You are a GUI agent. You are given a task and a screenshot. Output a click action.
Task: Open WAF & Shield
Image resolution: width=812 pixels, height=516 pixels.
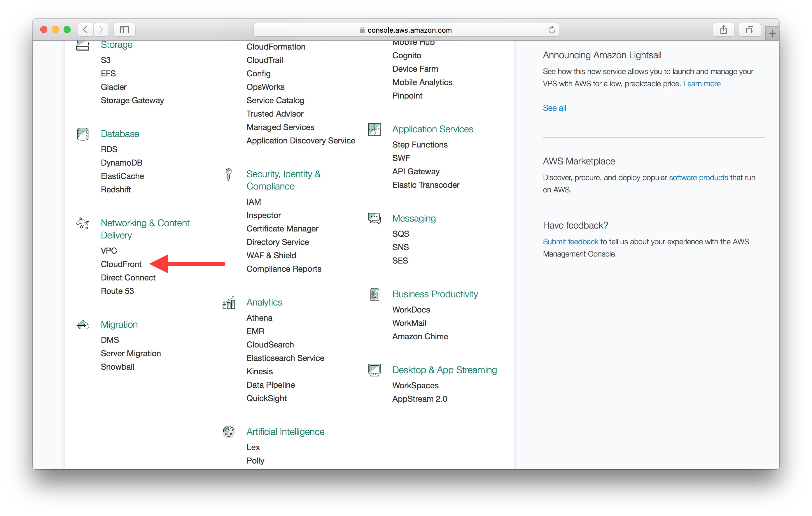click(x=271, y=255)
